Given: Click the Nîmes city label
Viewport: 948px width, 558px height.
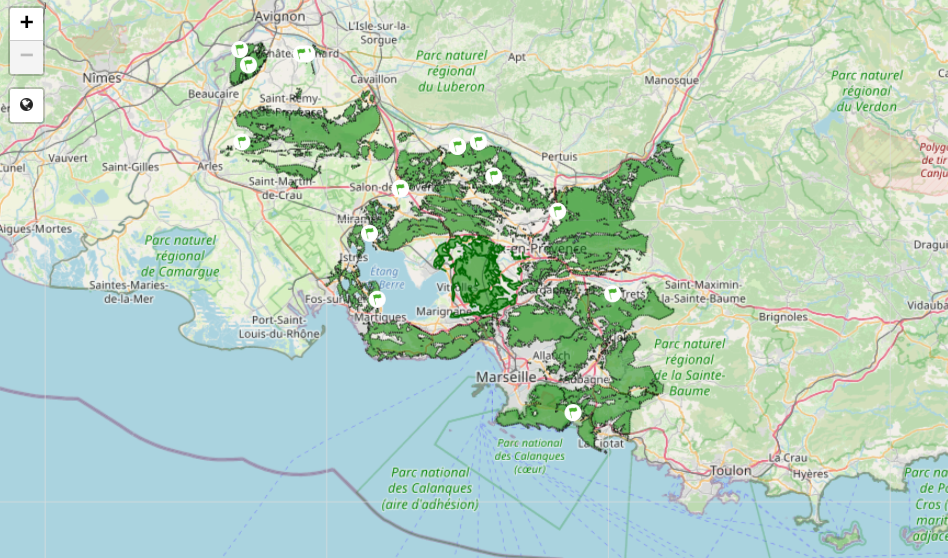Looking at the screenshot, I should tap(101, 77).
